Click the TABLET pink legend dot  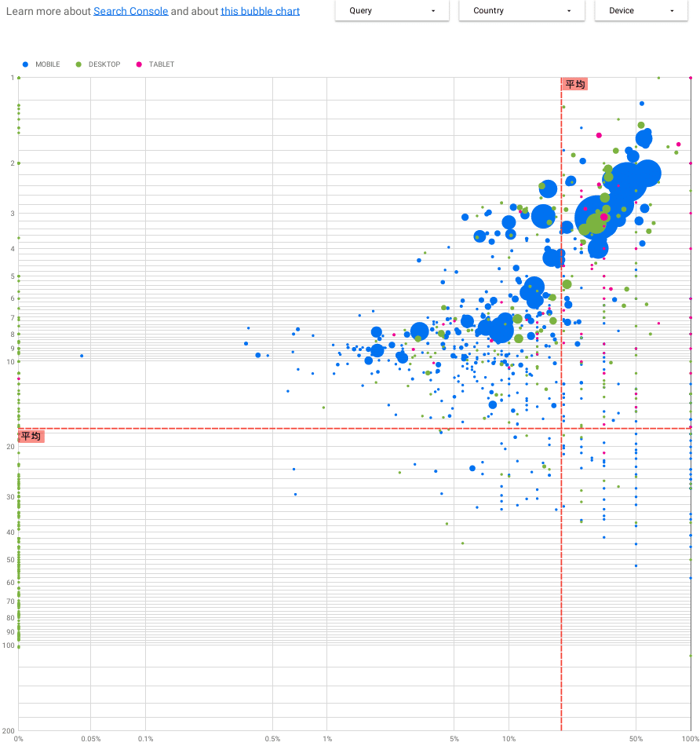(139, 64)
